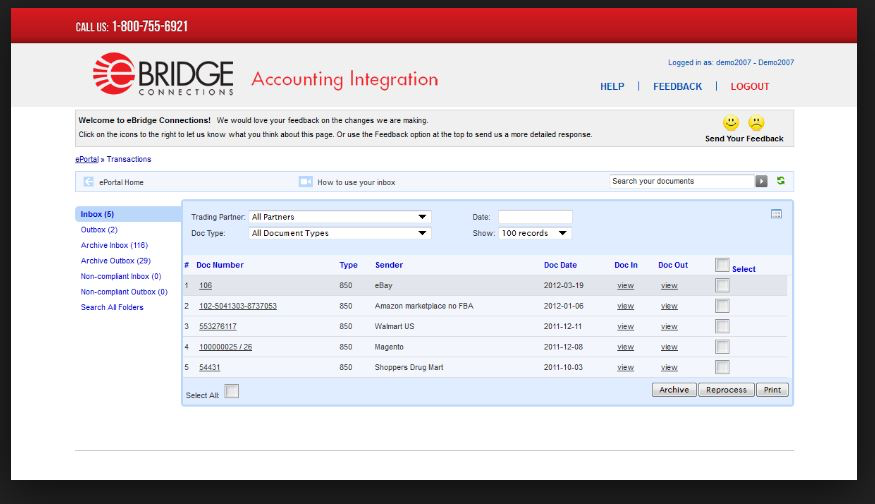The image size is (875, 504).
Task: Click Doc Out view for eBay row
Action: (669, 286)
